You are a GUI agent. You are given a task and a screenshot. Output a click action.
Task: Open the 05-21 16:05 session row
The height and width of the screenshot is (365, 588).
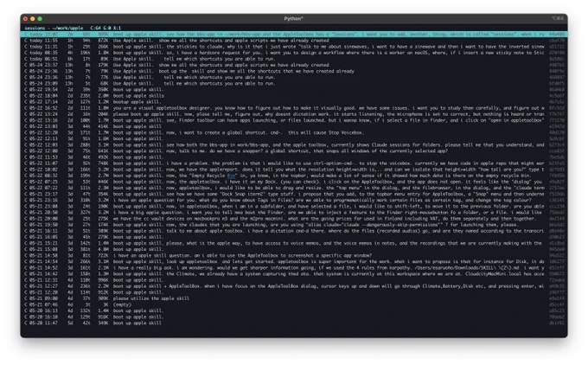(294, 237)
